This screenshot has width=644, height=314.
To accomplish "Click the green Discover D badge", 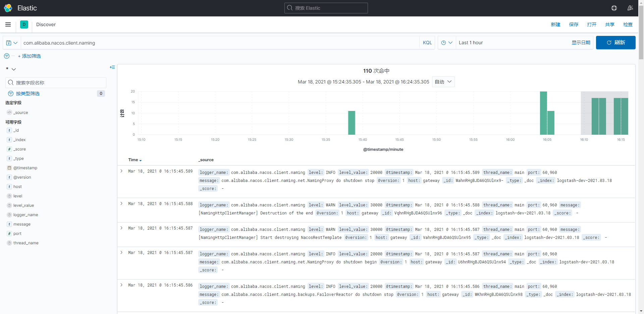I will [x=24, y=24].
